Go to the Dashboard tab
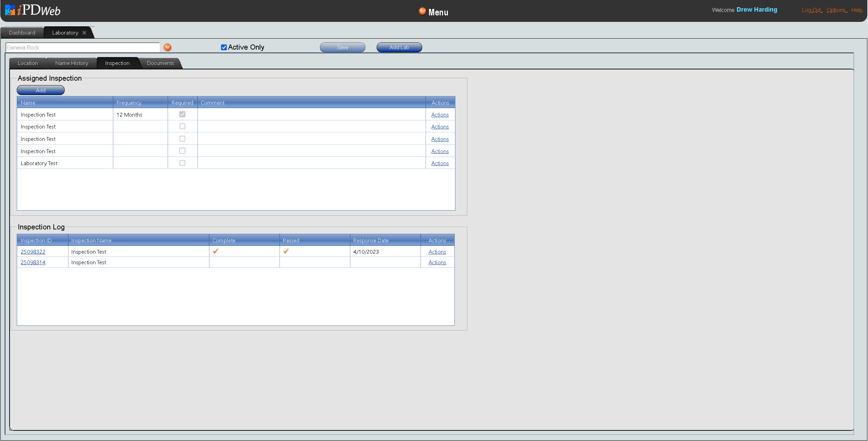Viewport: 868px width, 441px height. tap(22, 33)
